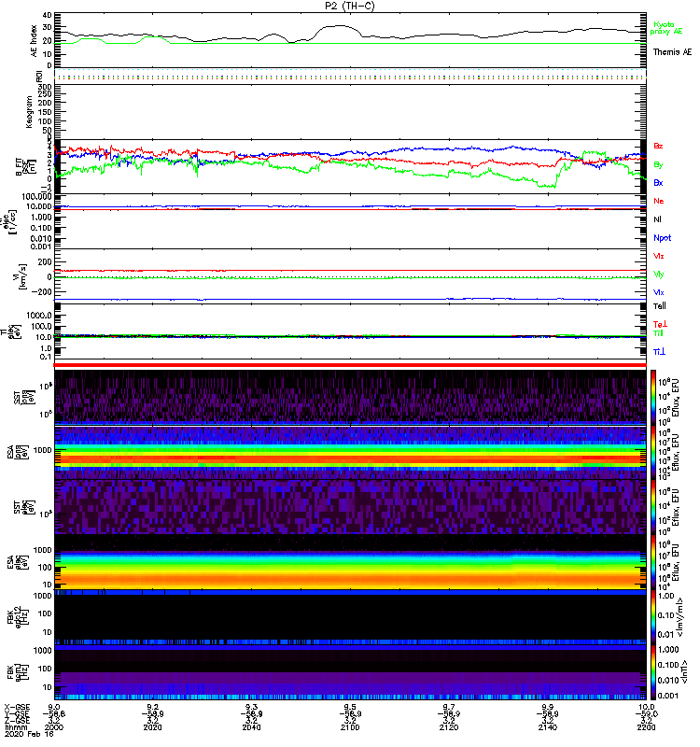Select the green "Kyoto proxy AE" legend label
Image resolution: width=700 pixels, height=747 pixels.
pyautogui.click(x=665, y=28)
